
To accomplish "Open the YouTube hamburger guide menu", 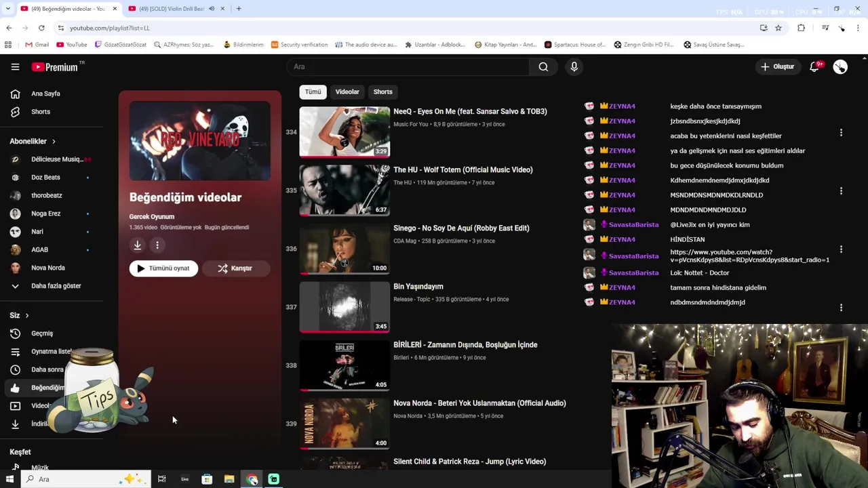I will point(15,67).
